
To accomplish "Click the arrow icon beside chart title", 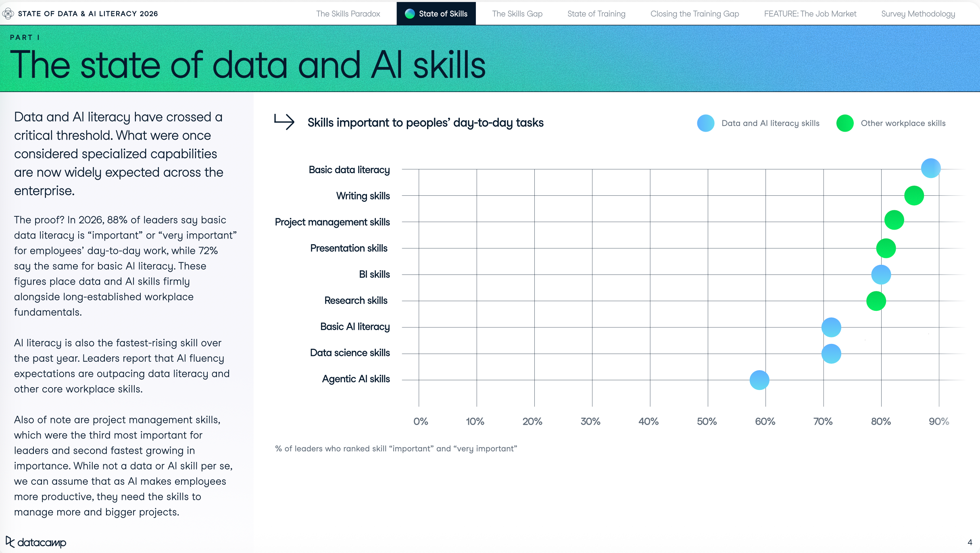I will click(284, 121).
